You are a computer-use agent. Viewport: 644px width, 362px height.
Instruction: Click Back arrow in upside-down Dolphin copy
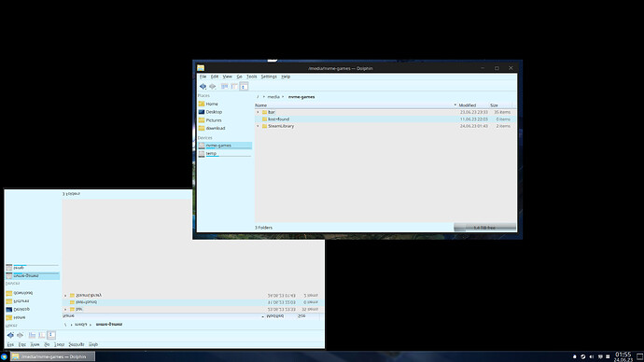click(x=10, y=335)
